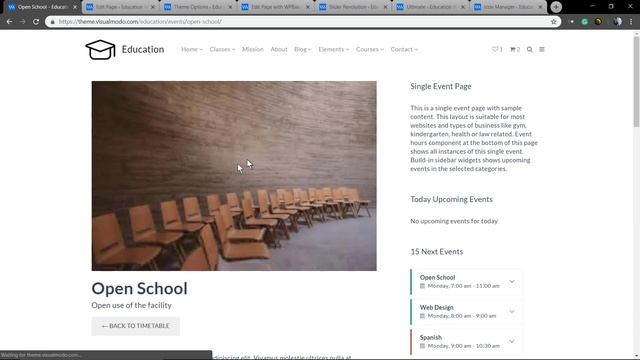
Task: Bookmark this page with the star
Action: [553, 22]
